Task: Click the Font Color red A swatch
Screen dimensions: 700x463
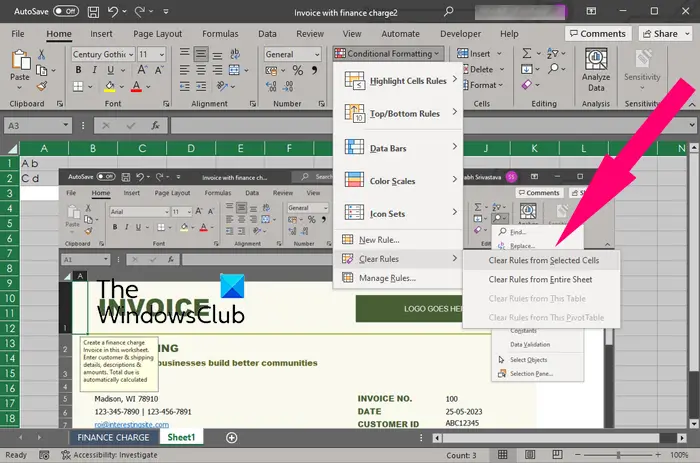Action: (x=137, y=86)
